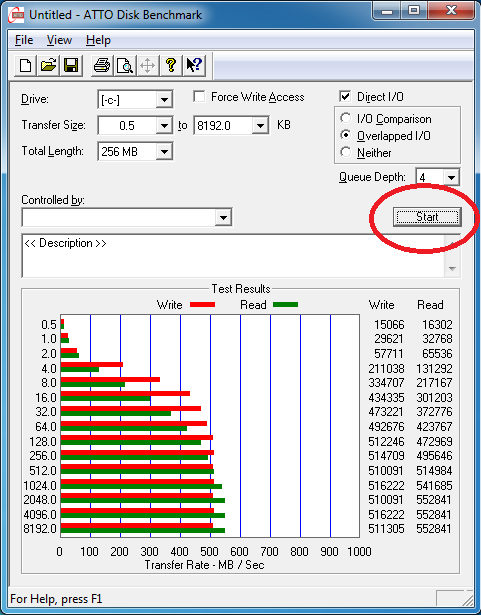Click the New file toolbar icon
The height and width of the screenshot is (616, 481).
click(x=26, y=65)
